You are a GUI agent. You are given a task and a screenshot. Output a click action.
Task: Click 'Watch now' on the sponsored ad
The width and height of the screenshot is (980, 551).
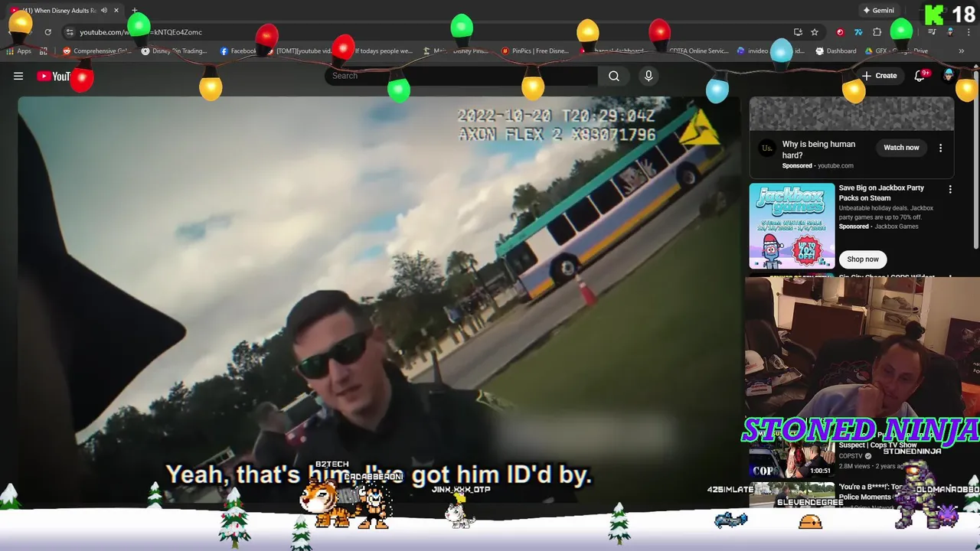click(x=901, y=148)
